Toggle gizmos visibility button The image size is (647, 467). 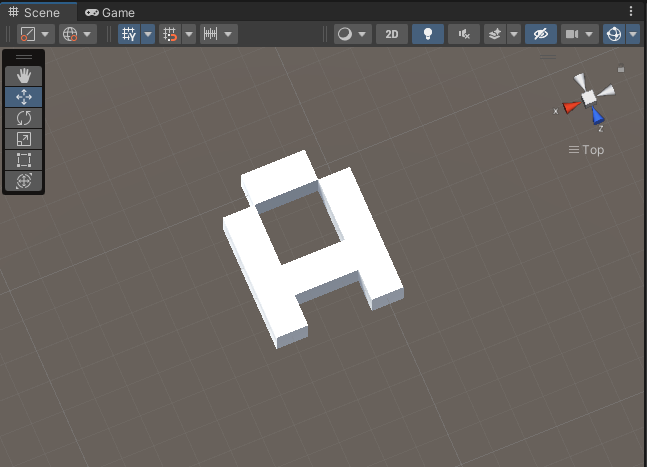614,34
